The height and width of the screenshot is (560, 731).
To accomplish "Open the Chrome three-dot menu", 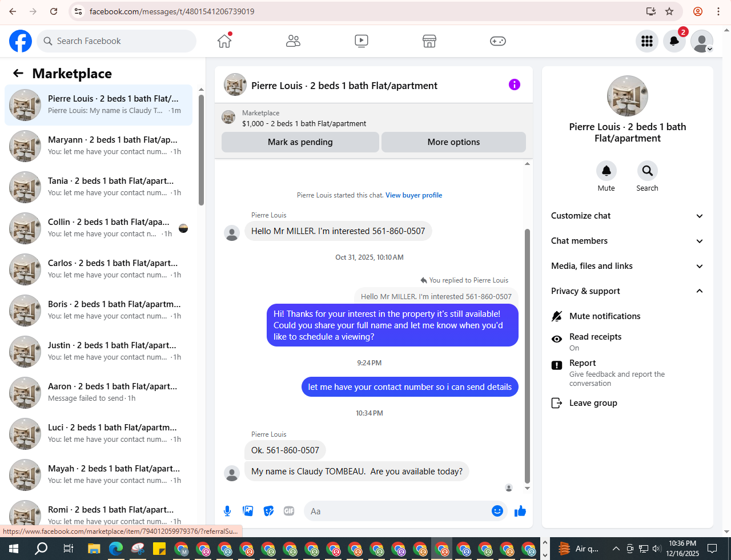I will point(718,11).
